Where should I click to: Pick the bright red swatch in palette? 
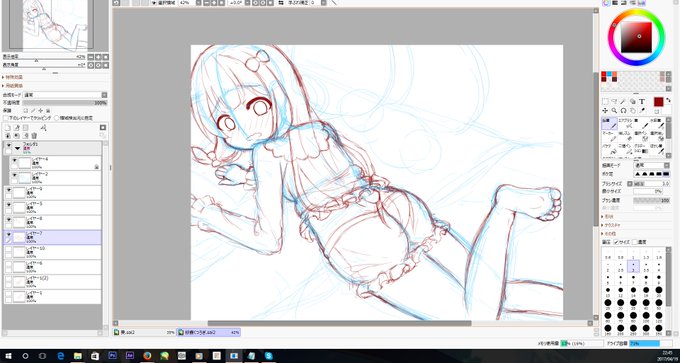pyautogui.click(x=604, y=74)
